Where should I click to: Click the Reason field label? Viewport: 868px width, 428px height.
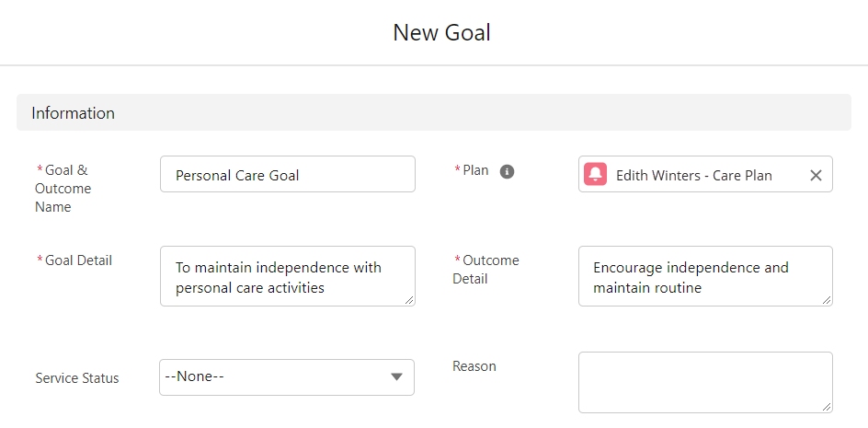[x=474, y=366]
